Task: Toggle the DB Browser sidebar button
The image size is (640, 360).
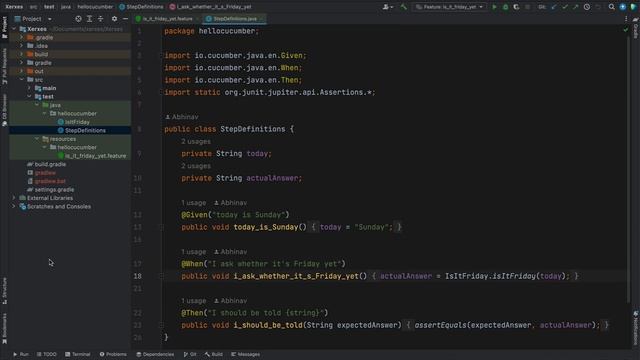Action: point(4,109)
